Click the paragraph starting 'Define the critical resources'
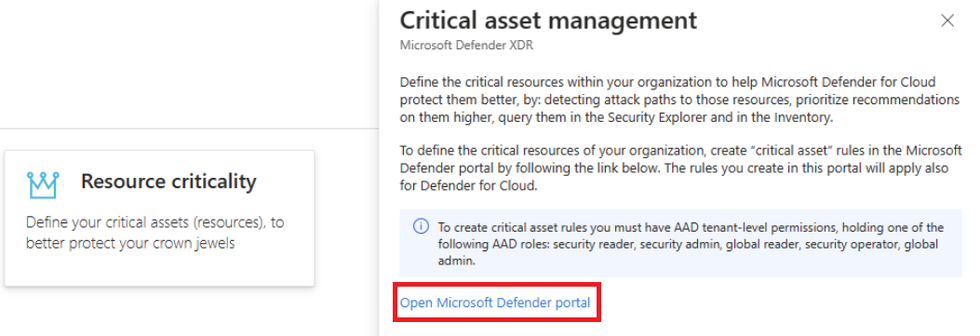 tap(679, 100)
